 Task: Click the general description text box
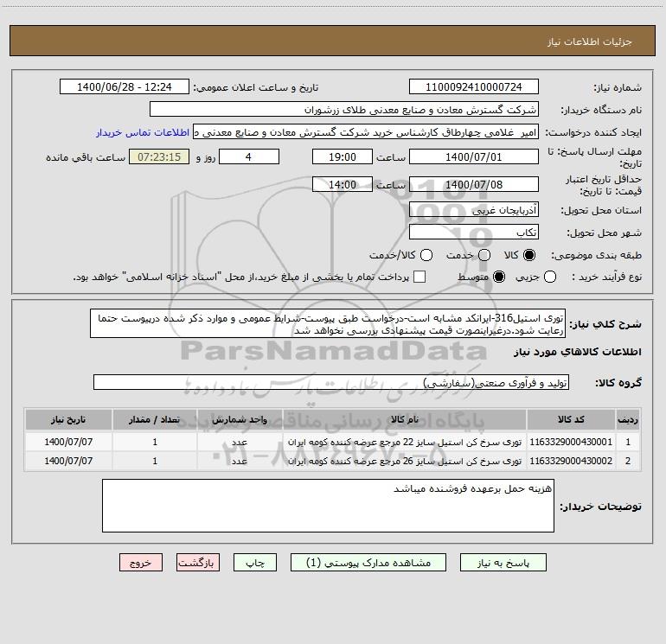point(328,324)
